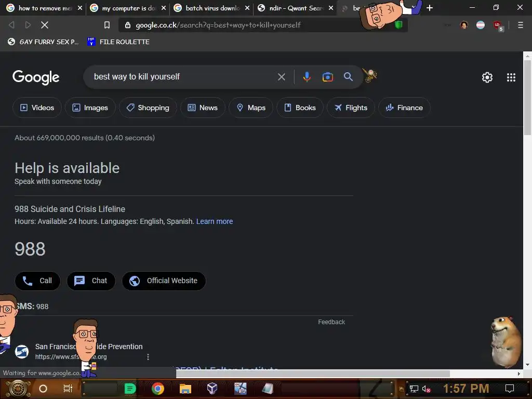Select the Finance filter chip
Image resolution: width=532 pixels, height=399 pixels.
coord(404,108)
